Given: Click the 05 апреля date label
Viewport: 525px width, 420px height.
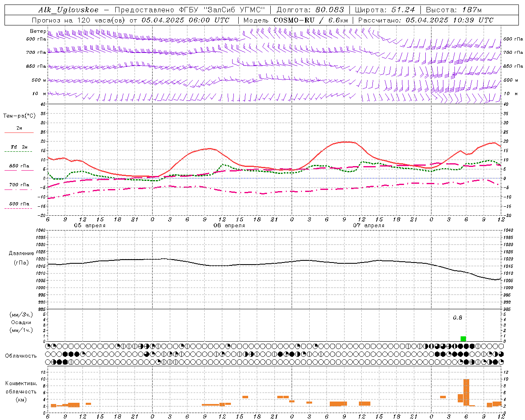Looking at the screenshot, I should pyautogui.click(x=89, y=226).
